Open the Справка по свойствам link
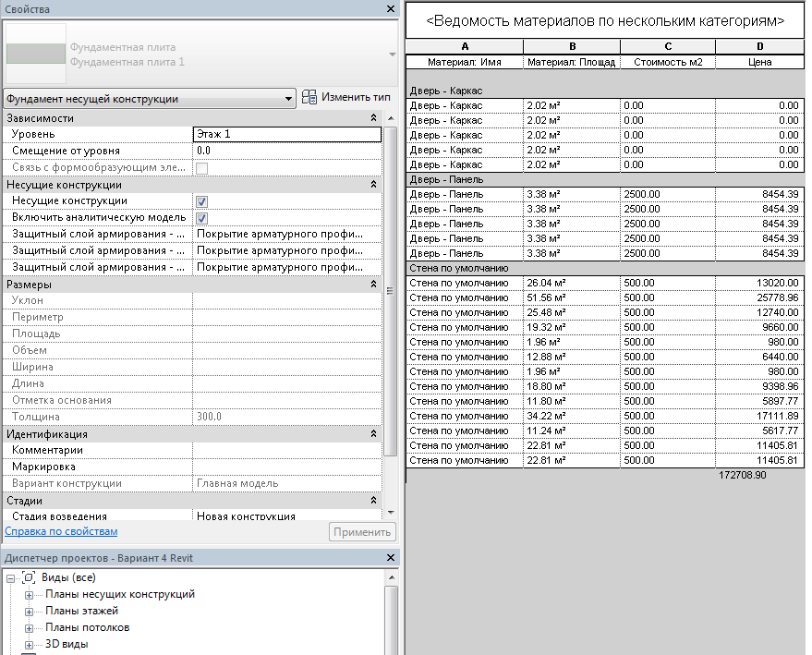 [x=61, y=531]
